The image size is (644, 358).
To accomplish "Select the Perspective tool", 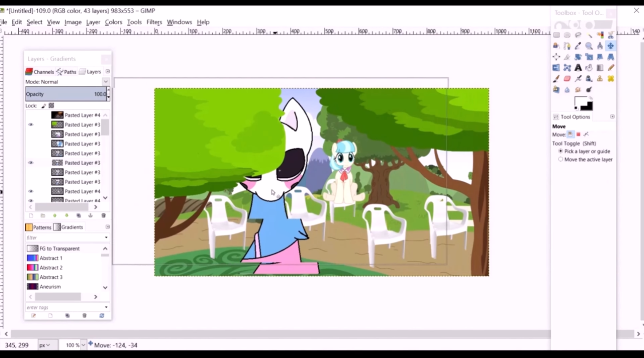I will pyautogui.click(x=610, y=57).
